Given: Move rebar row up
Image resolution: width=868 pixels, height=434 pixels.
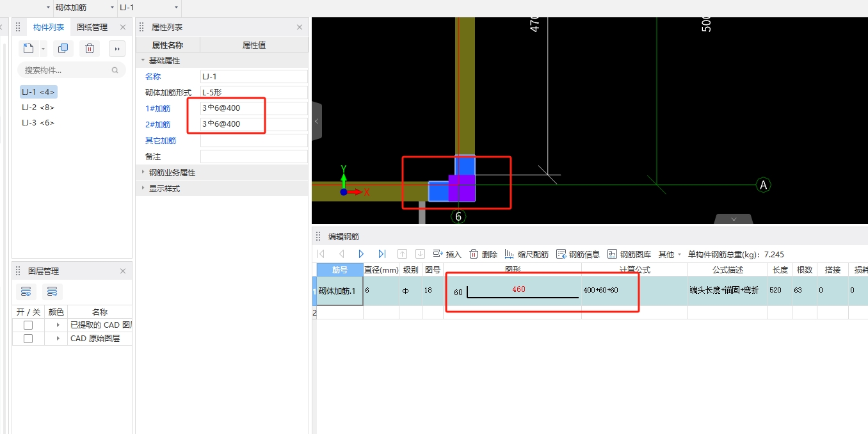Looking at the screenshot, I should point(403,254).
